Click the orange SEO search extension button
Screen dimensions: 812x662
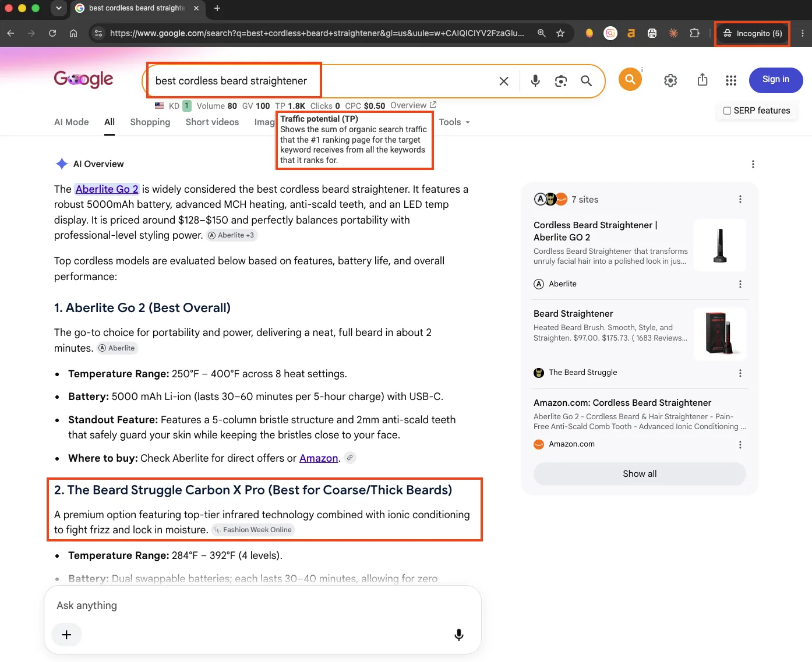[x=630, y=79]
